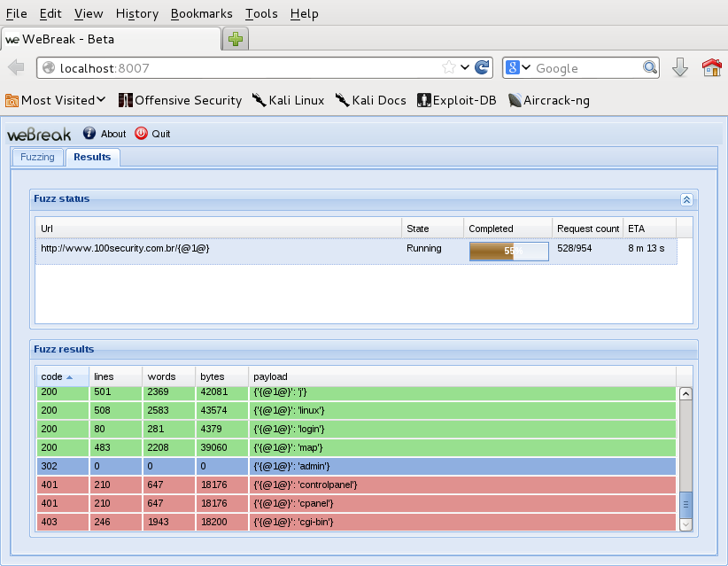Bookmark this page with the star icon

[448, 68]
